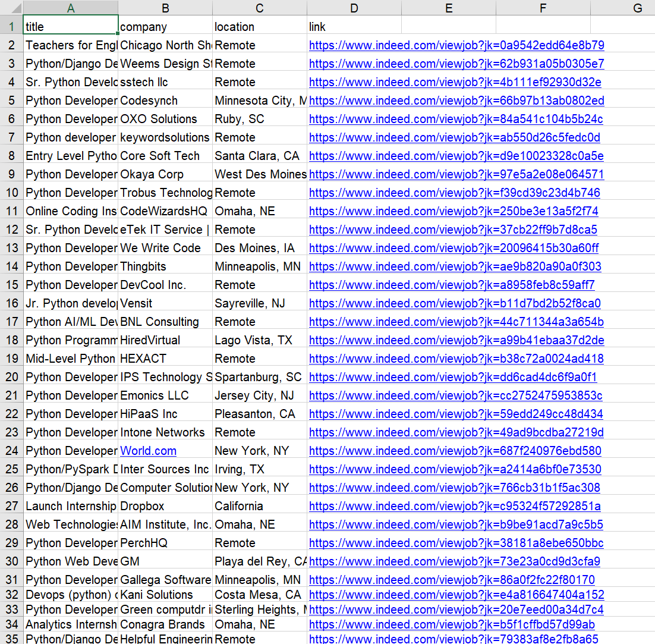Screen dimensions: 655x644
Task: Select row 1 header
Action: 11,26
